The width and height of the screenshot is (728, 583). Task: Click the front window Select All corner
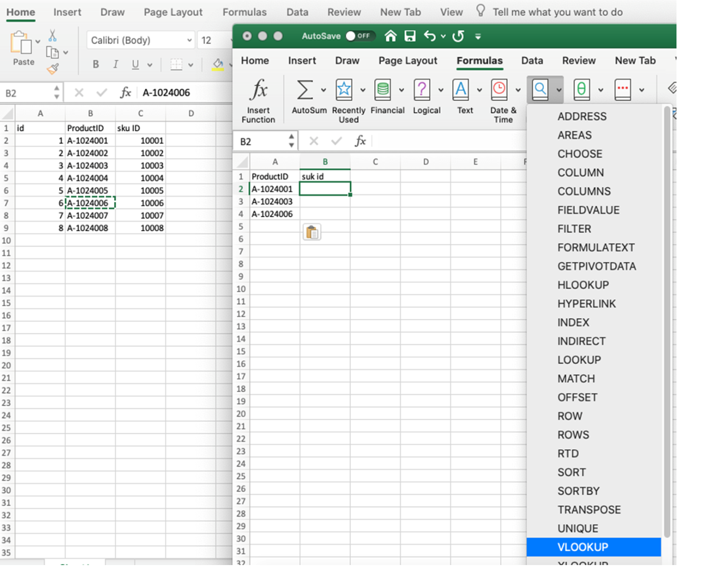pyautogui.click(x=241, y=162)
